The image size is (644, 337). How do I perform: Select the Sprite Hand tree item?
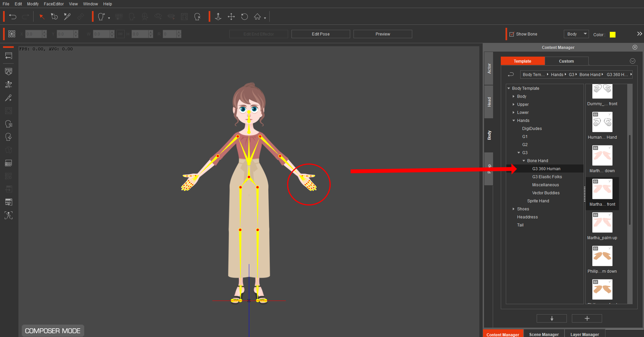[538, 201]
